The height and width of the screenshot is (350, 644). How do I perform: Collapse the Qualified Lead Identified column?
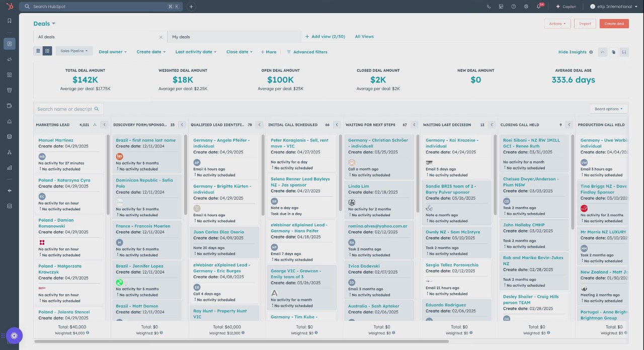[260, 125]
